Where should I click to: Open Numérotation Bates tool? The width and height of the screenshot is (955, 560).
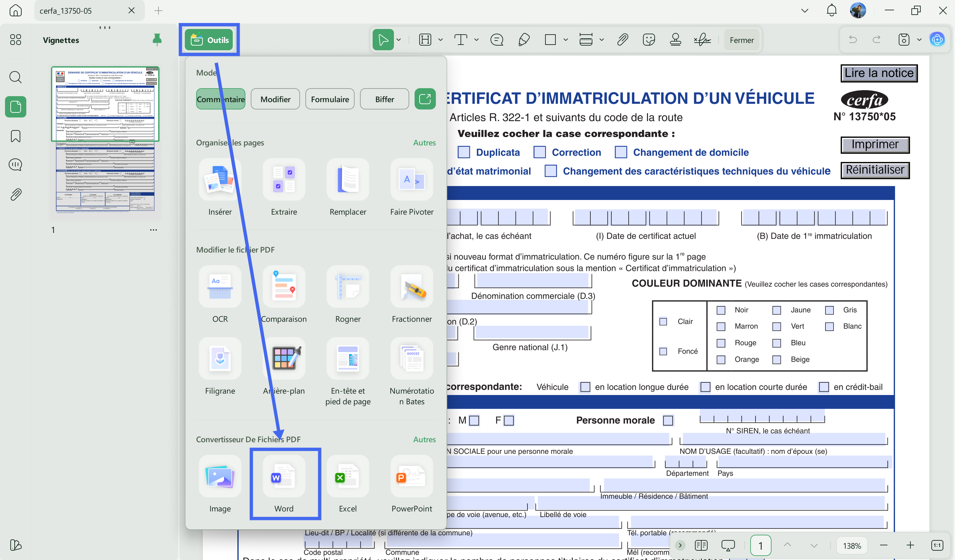pos(412,359)
